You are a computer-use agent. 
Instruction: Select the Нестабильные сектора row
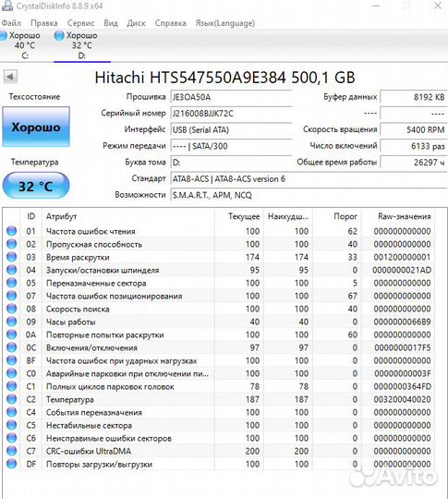click(x=219, y=425)
